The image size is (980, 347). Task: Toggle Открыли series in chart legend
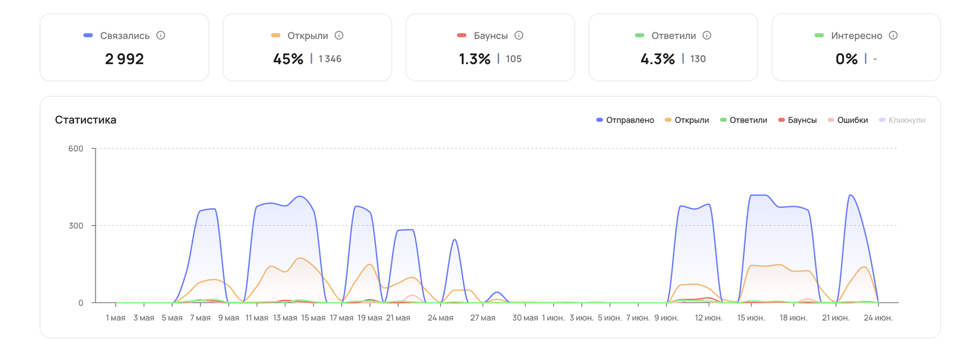click(x=687, y=120)
